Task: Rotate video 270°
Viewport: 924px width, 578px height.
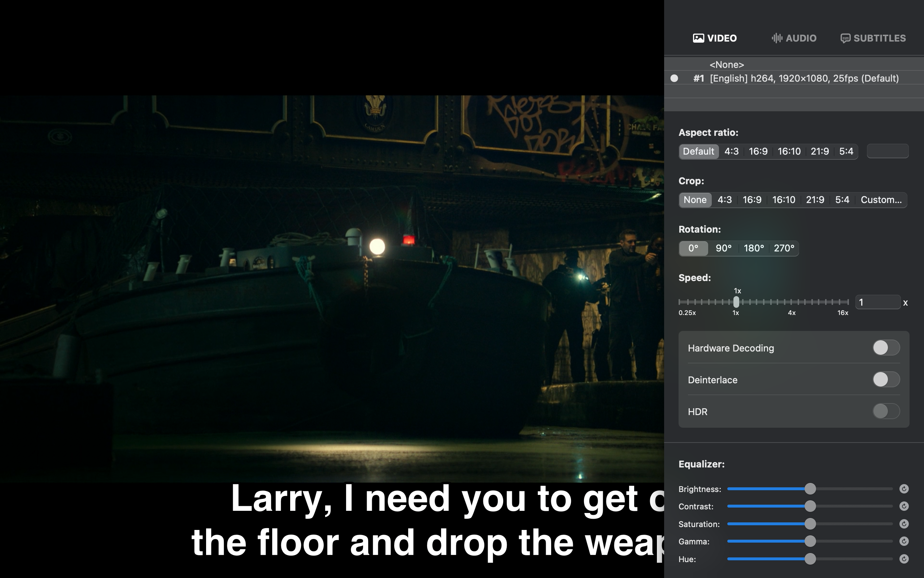Action: (784, 249)
